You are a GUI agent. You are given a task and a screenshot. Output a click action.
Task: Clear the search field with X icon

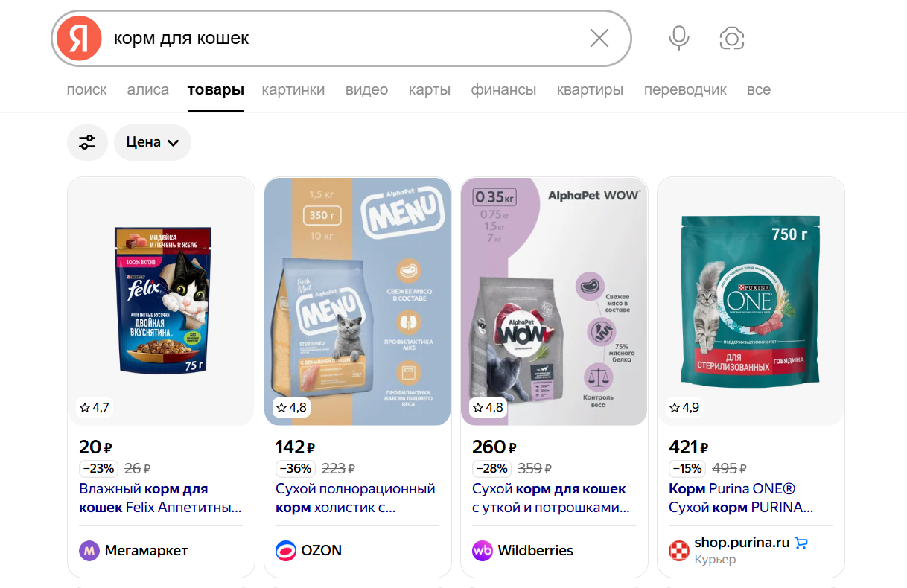599,38
